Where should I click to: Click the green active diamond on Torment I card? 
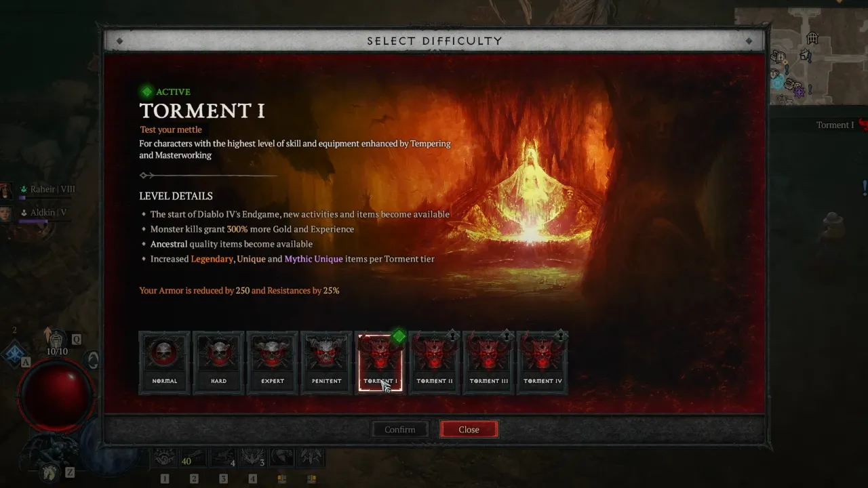[x=399, y=335]
